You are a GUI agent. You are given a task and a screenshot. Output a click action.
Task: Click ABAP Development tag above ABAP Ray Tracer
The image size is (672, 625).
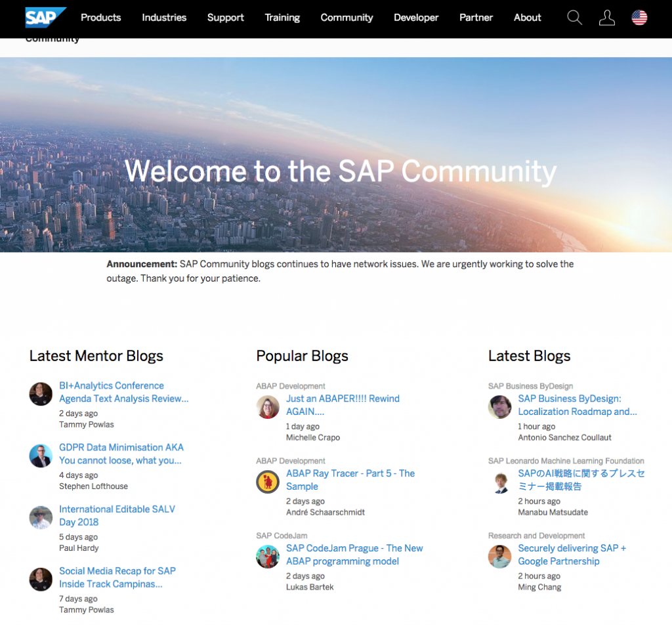click(291, 461)
